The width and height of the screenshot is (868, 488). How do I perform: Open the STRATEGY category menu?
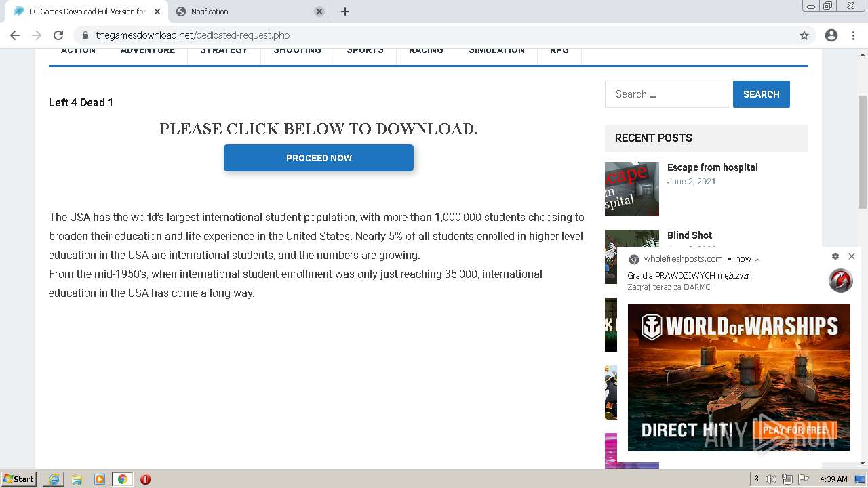224,50
